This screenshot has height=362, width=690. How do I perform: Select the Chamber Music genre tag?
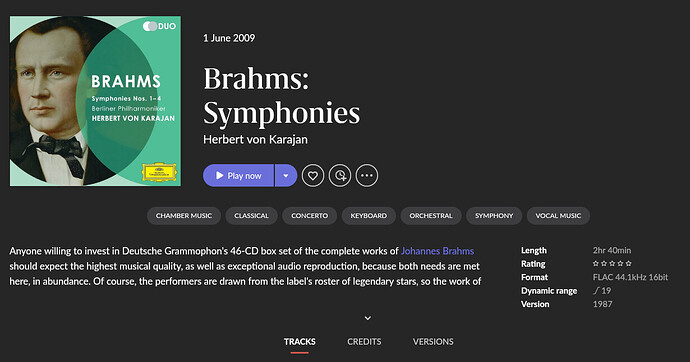tap(184, 216)
